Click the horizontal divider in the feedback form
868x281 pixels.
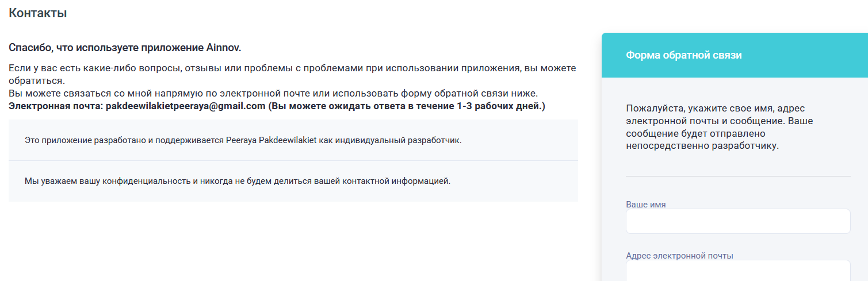point(737,176)
